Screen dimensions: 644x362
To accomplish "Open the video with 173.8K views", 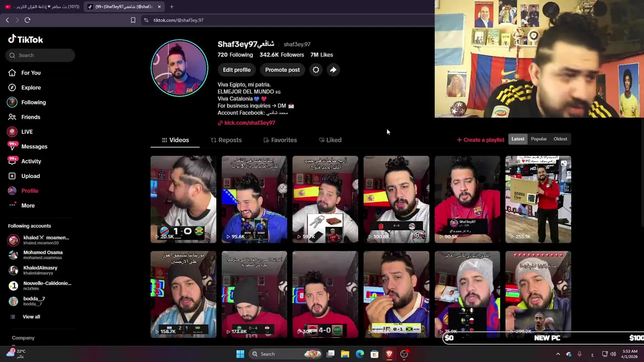I will pyautogui.click(x=254, y=295).
